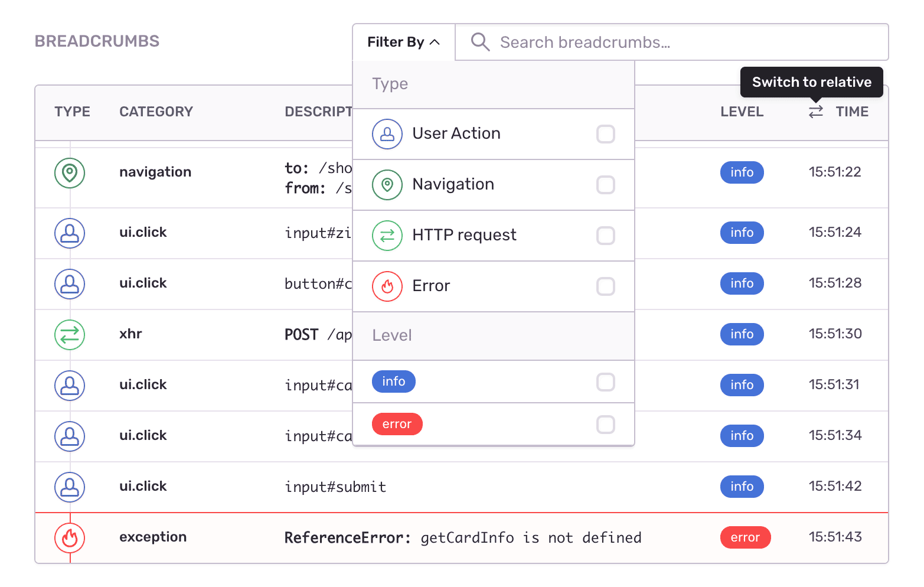924x587 pixels.
Task: Check the error level filter checkbox
Action: click(606, 425)
